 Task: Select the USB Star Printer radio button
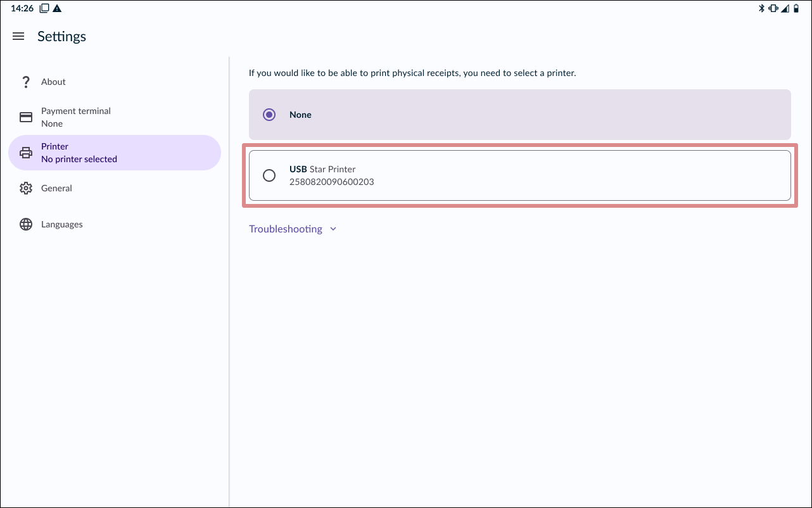pos(269,175)
